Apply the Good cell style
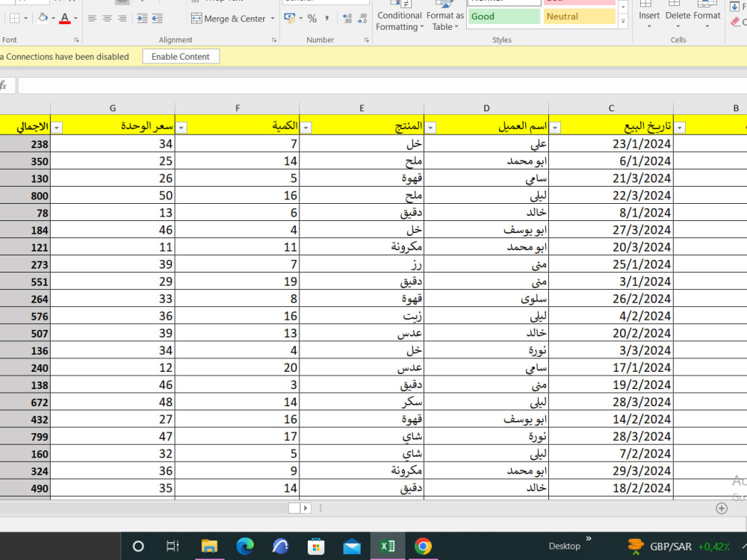747x560 pixels. (503, 16)
